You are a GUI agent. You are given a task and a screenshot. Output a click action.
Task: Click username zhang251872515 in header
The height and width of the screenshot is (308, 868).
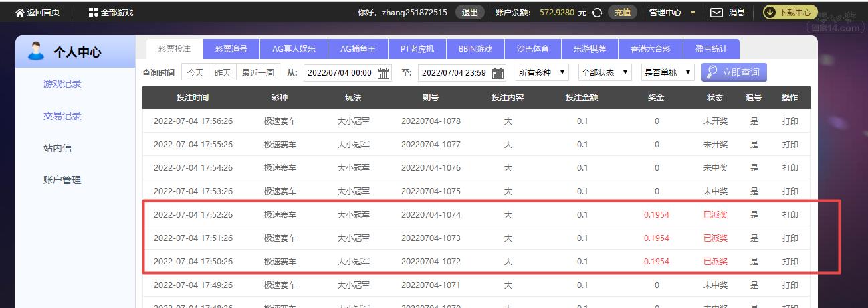click(415, 13)
